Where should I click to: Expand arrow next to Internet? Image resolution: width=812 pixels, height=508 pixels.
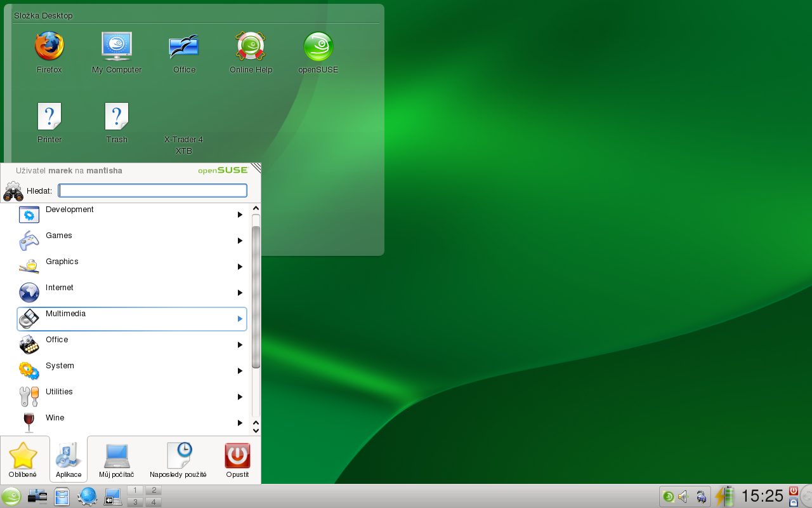coord(240,293)
